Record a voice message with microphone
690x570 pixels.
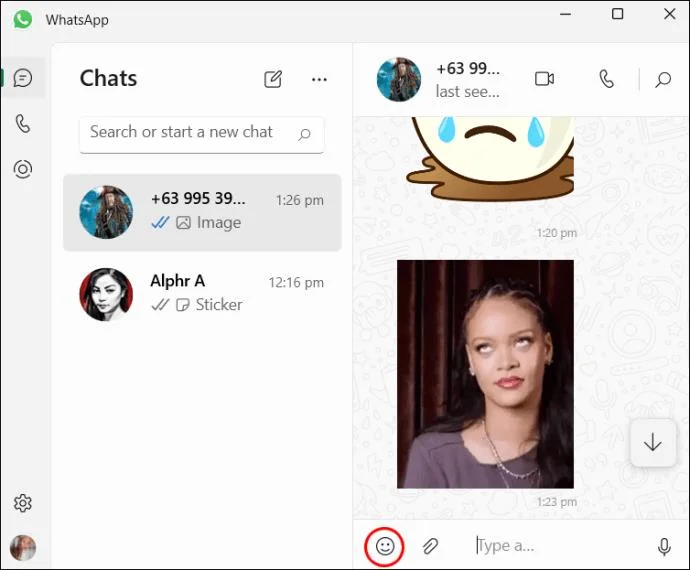(x=664, y=547)
